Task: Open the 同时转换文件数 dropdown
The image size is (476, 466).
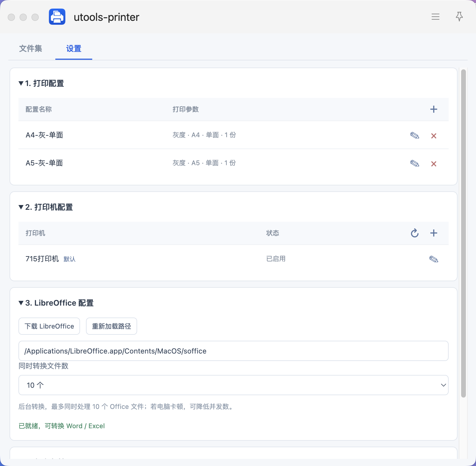Action: tap(234, 385)
